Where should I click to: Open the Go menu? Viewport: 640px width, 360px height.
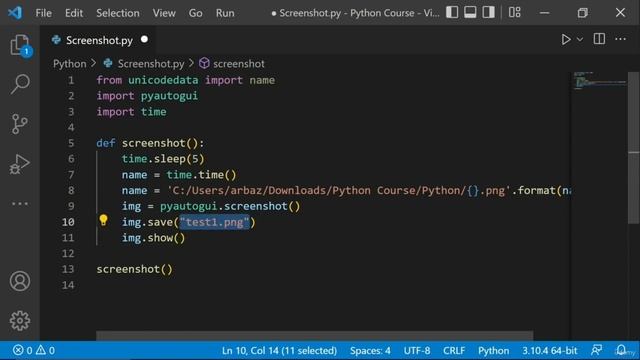coord(196,13)
